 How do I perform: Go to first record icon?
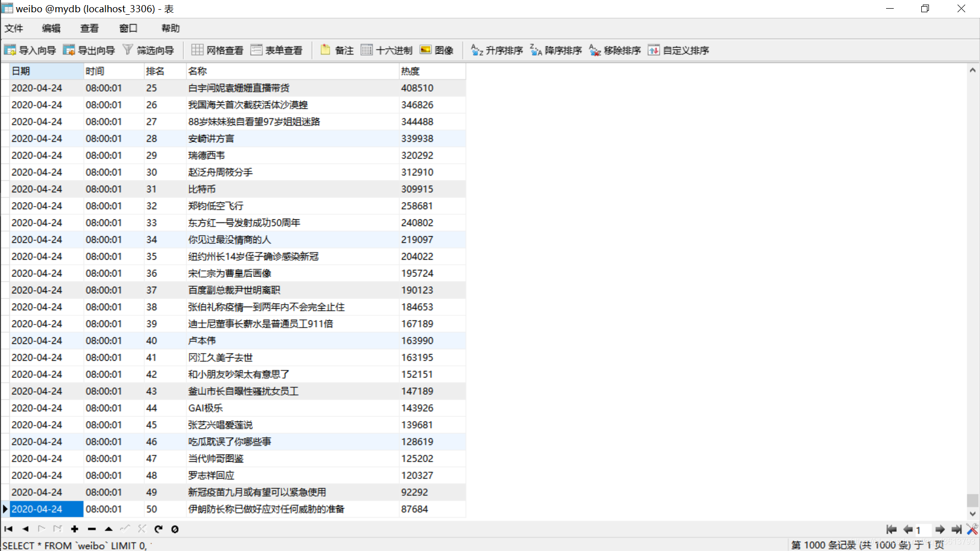tap(9, 529)
